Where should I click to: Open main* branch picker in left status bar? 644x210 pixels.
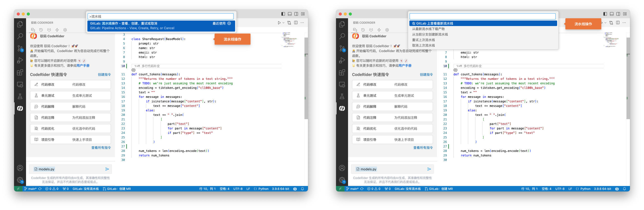(31, 189)
